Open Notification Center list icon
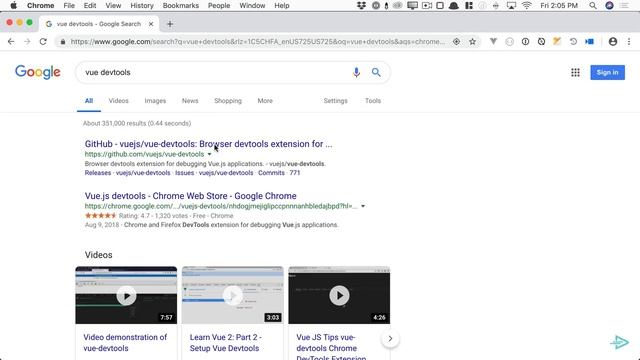 coord(624,6)
